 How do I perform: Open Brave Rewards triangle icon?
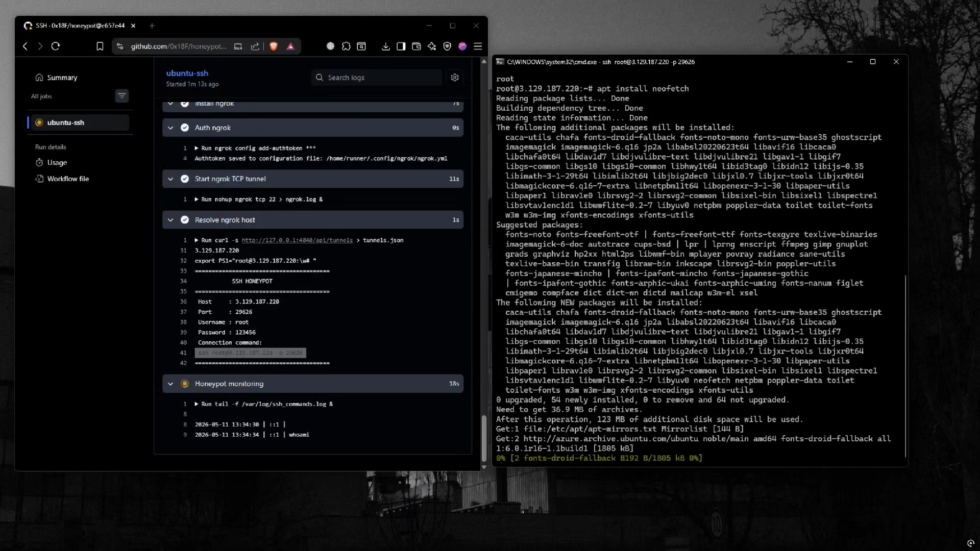[x=291, y=46]
